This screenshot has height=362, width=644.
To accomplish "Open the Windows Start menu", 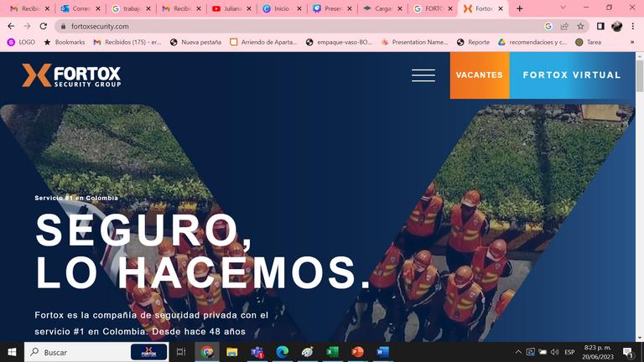I will (12, 352).
